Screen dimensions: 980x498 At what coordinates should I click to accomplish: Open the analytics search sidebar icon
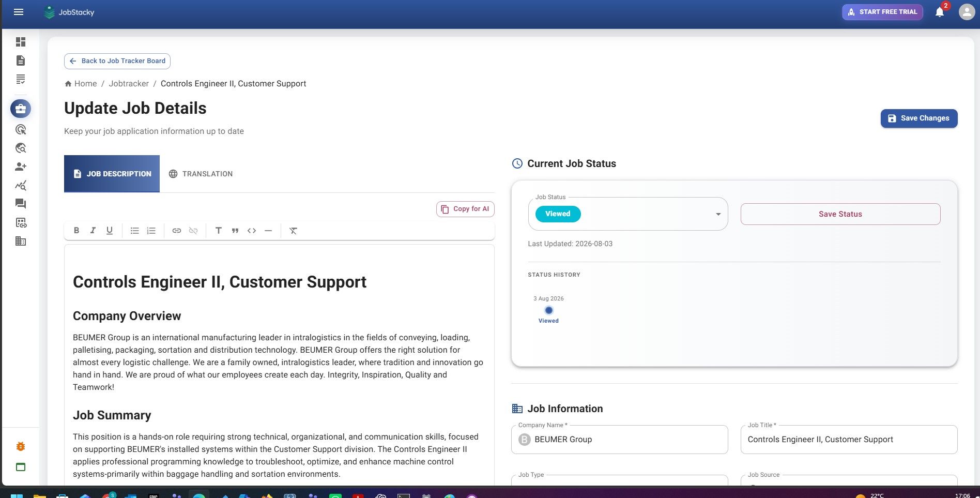pyautogui.click(x=21, y=185)
